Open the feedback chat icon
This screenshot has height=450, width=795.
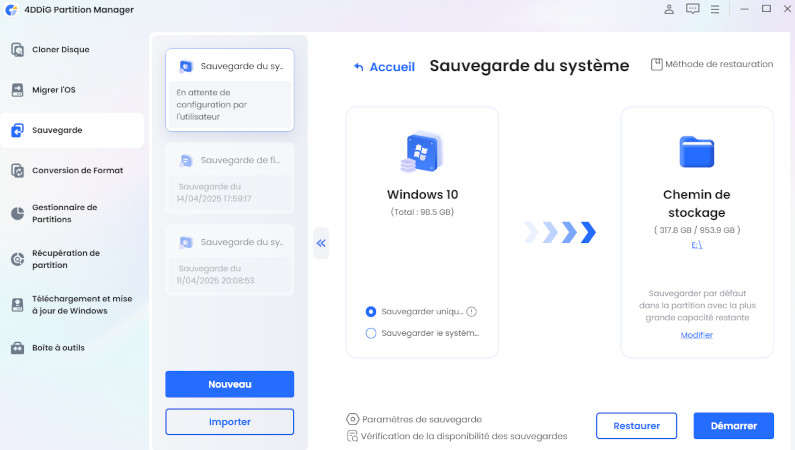click(x=693, y=9)
